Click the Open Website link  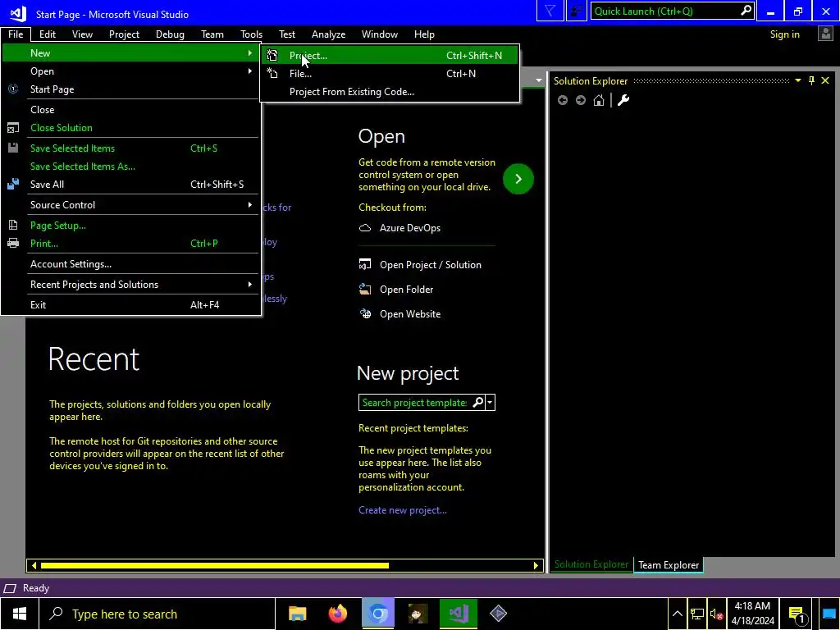[410, 314]
